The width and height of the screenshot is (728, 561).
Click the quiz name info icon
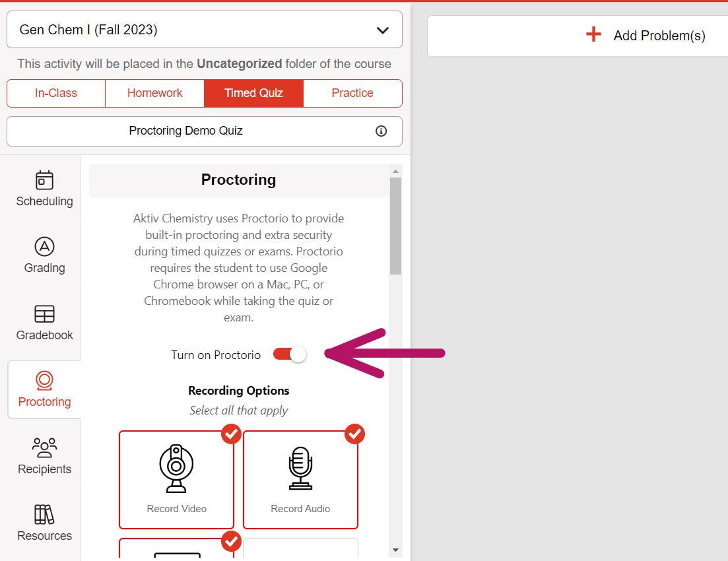(381, 131)
